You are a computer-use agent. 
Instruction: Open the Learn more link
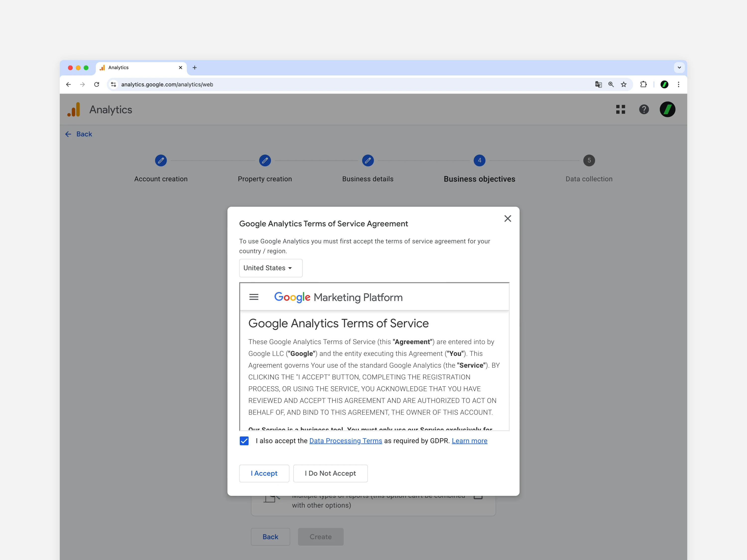(469, 441)
